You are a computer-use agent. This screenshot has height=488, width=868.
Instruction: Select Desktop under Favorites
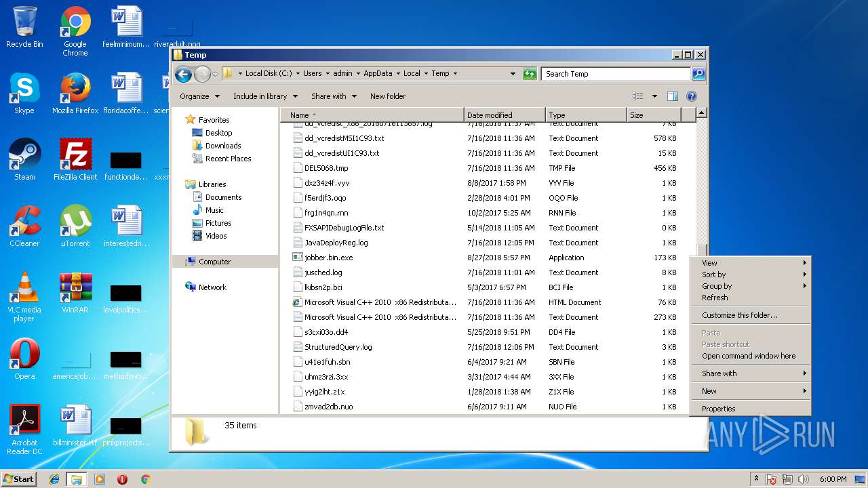click(218, 133)
